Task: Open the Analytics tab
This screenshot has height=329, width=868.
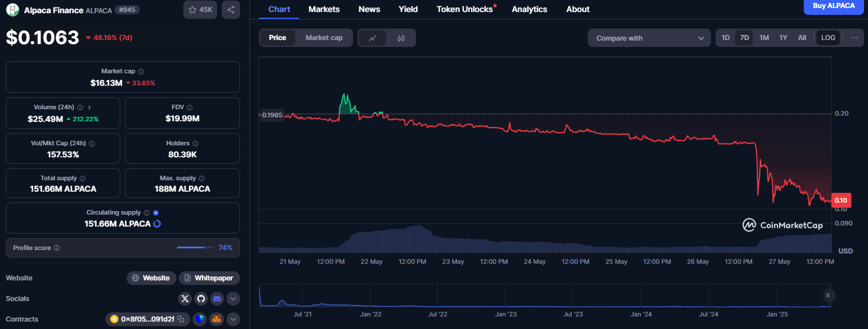Action: click(x=529, y=9)
